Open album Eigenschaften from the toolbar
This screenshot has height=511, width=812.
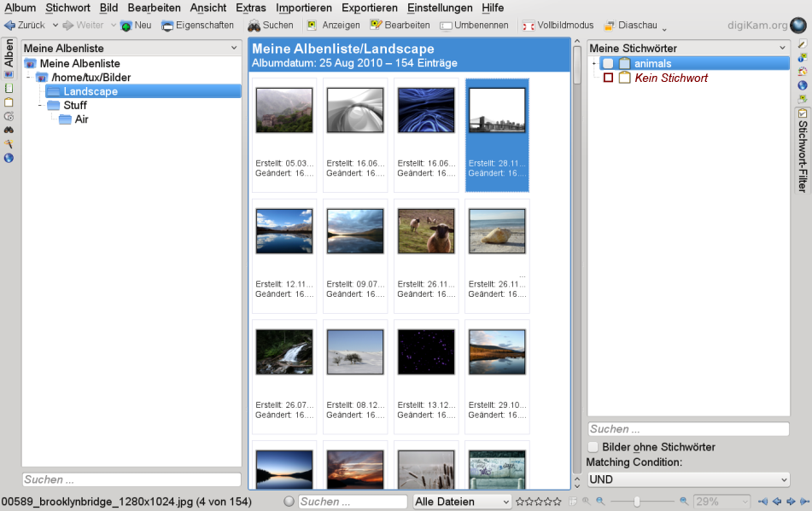[168, 26]
